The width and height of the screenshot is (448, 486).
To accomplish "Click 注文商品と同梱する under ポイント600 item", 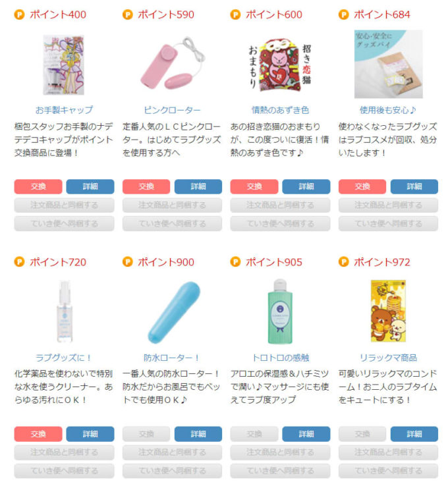I will [280, 205].
